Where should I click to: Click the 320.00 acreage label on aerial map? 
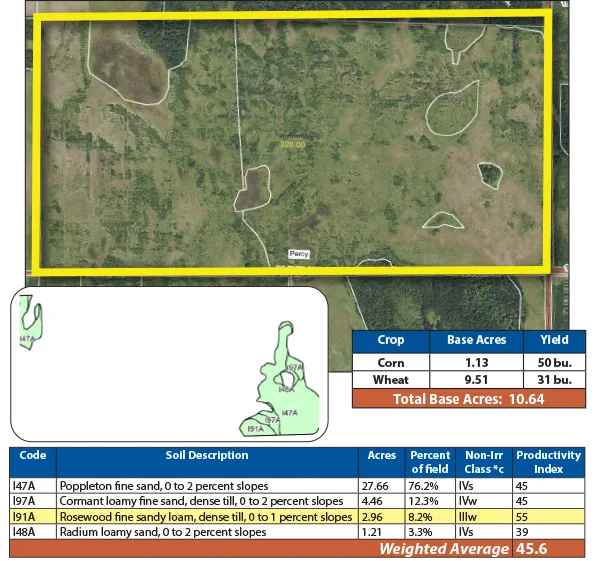point(293,145)
